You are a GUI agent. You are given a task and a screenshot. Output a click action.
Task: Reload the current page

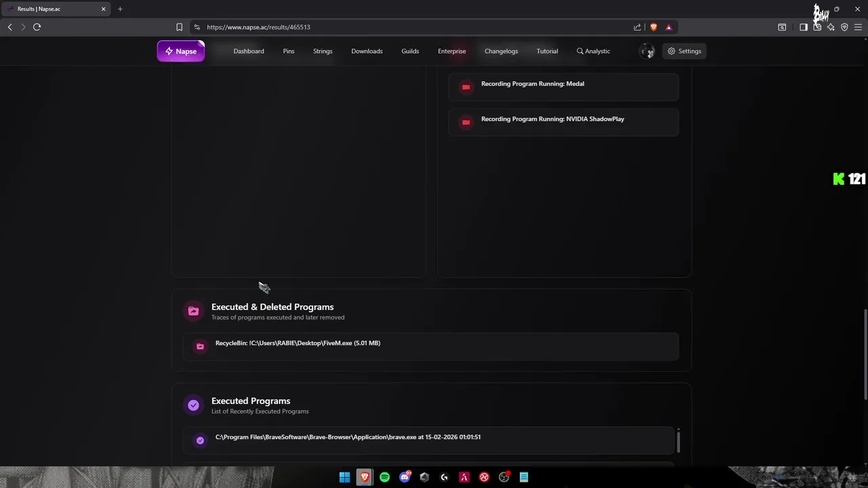[37, 27]
